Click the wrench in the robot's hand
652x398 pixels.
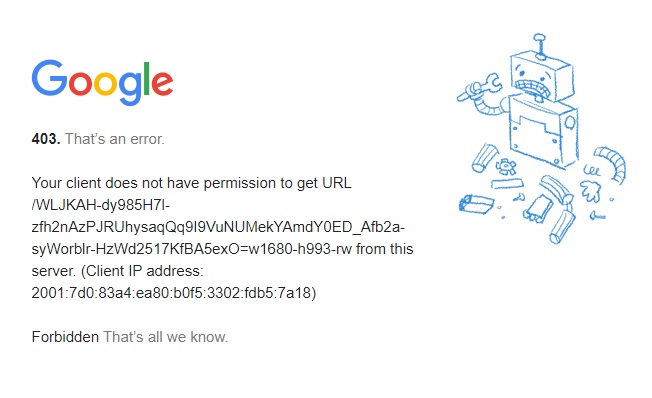(x=479, y=87)
